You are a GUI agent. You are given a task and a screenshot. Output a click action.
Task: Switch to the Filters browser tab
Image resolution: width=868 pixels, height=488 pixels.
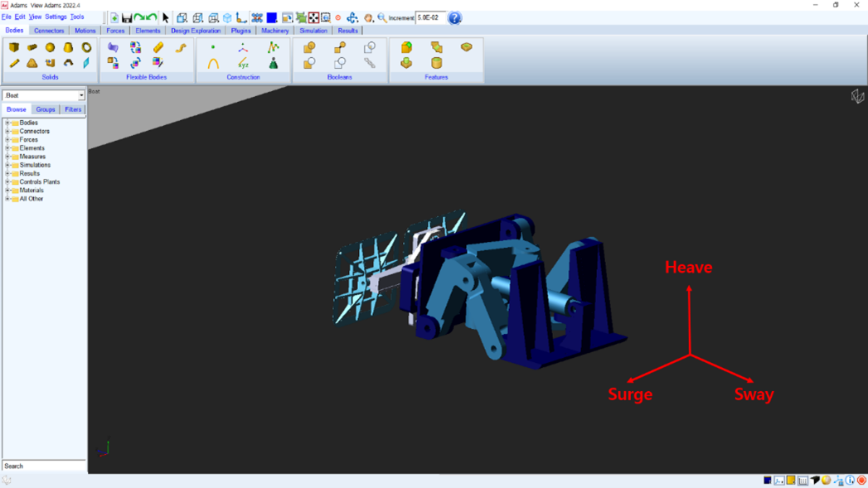pyautogui.click(x=73, y=109)
